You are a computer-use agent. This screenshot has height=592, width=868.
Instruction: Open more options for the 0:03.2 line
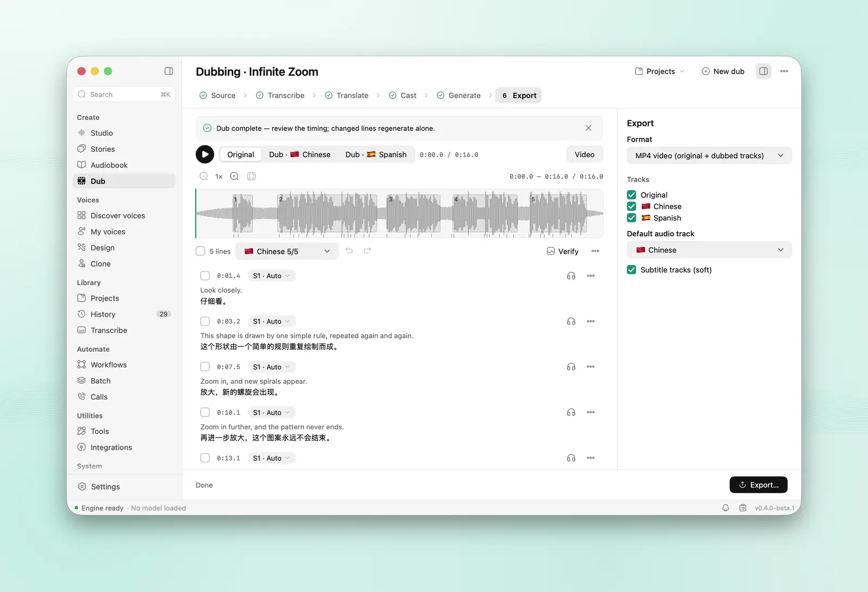[x=591, y=321]
